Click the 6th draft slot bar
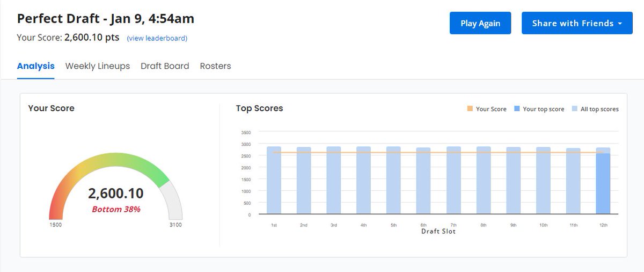Screen dimensions: 644x272 pyautogui.click(x=423, y=181)
